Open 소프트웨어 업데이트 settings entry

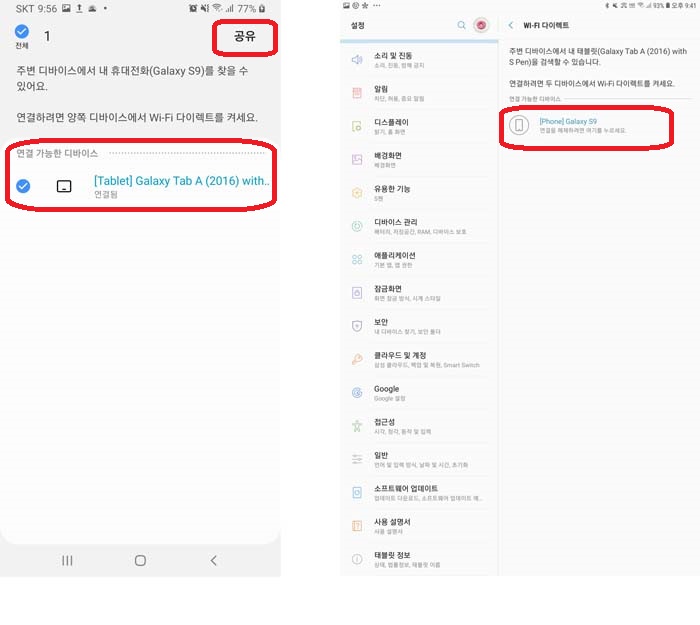click(419, 493)
